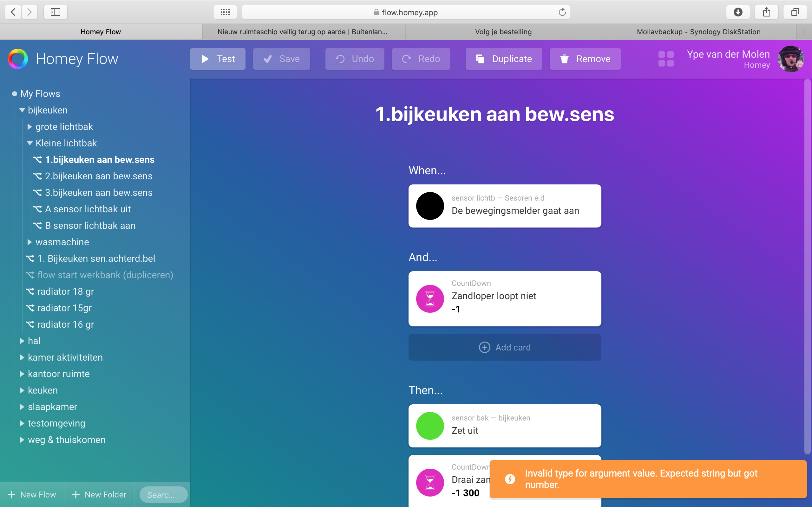Expand the grote lichtbak folder
812x507 pixels.
29,127
